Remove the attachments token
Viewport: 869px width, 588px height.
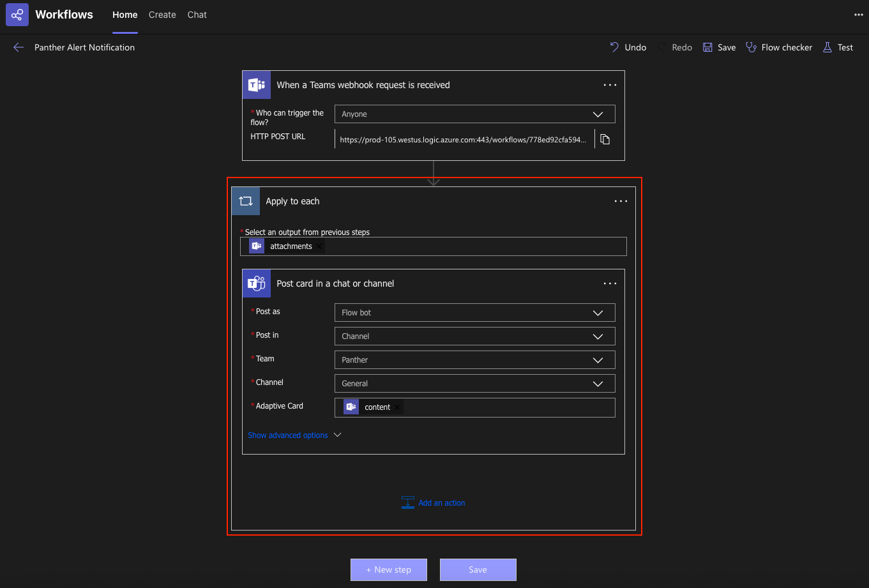pyautogui.click(x=319, y=246)
